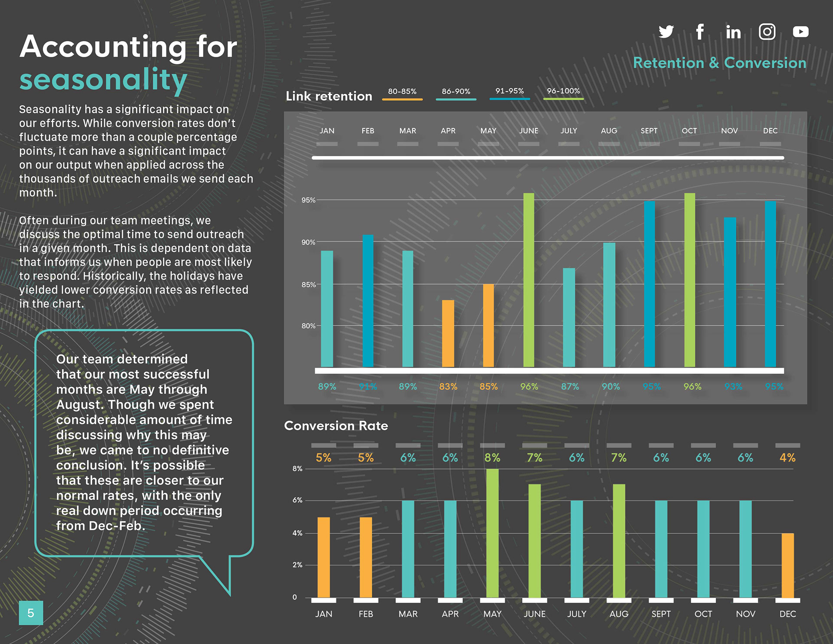Select the 96-100% green legend line

[564, 99]
